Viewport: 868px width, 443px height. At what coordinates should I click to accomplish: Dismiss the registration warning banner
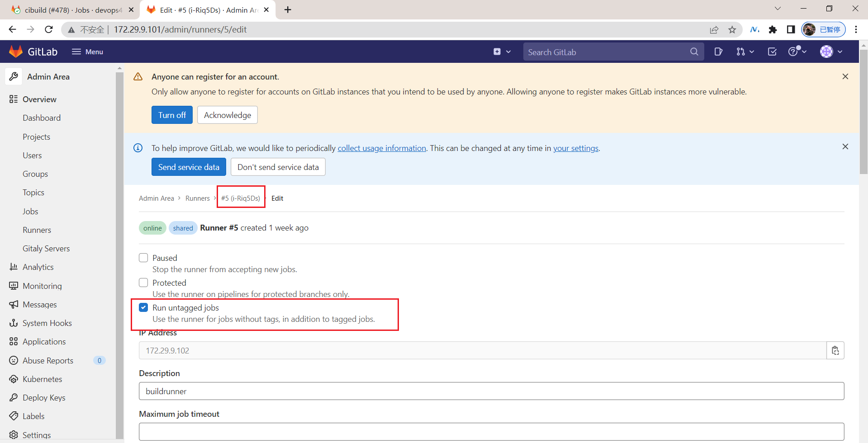(x=845, y=76)
